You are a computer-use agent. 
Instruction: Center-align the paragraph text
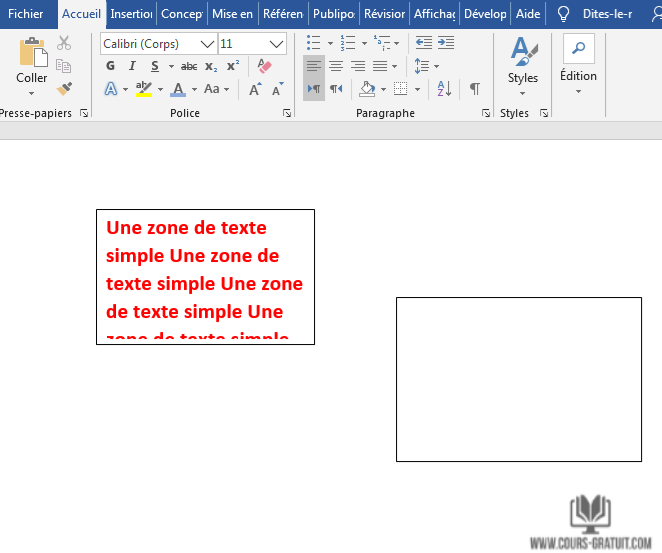click(336, 66)
